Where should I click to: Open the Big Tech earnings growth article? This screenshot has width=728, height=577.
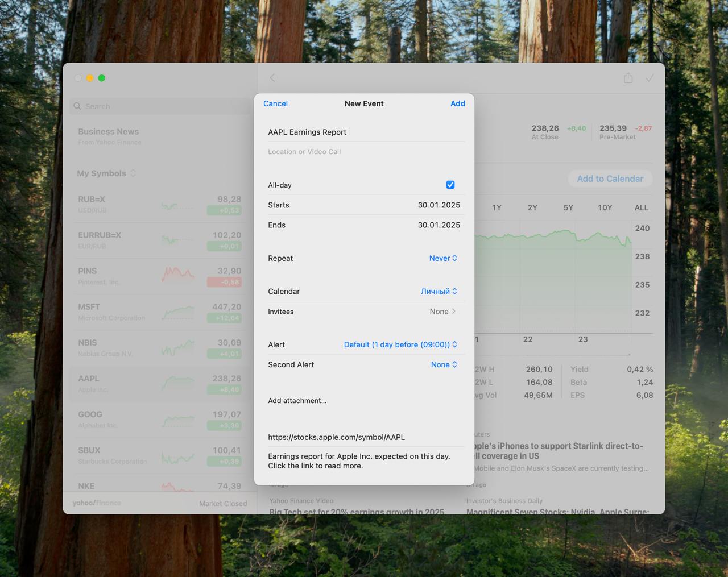click(357, 507)
